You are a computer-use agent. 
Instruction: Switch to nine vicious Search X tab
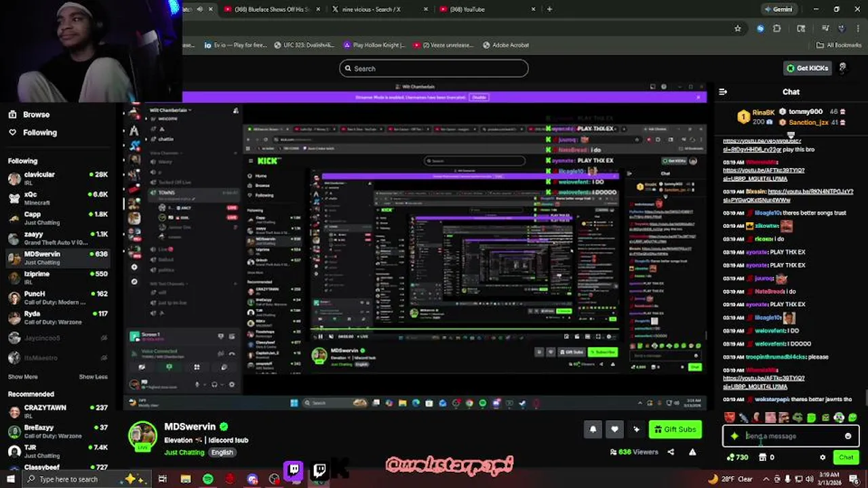(x=378, y=9)
